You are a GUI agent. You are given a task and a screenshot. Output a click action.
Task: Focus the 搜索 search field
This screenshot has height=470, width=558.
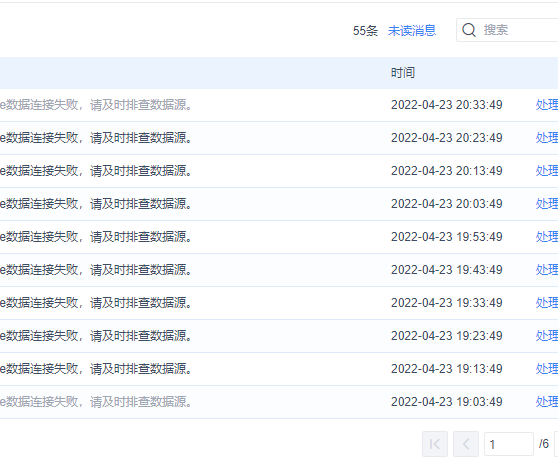coord(507,30)
